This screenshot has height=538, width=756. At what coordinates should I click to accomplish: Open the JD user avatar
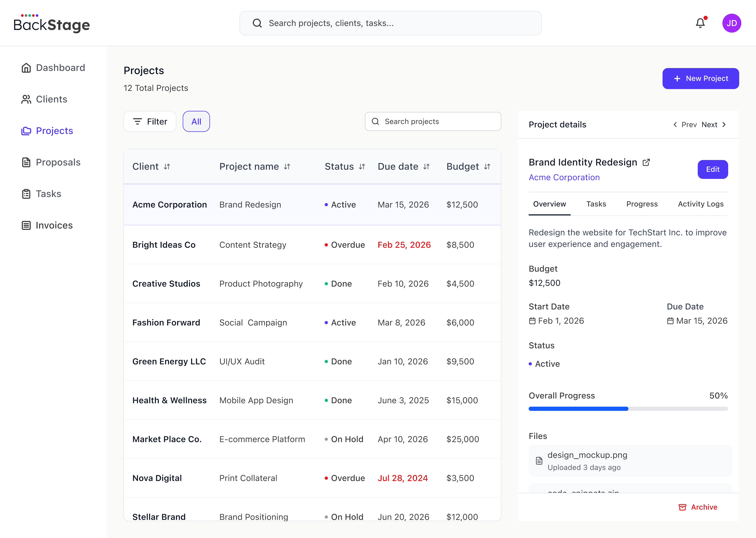coord(732,23)
